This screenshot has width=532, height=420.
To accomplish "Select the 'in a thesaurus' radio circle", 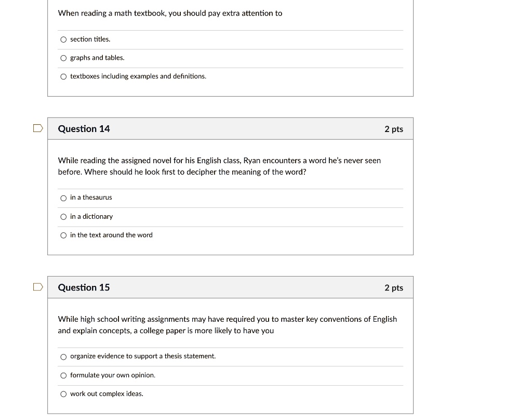I will 63,198.
